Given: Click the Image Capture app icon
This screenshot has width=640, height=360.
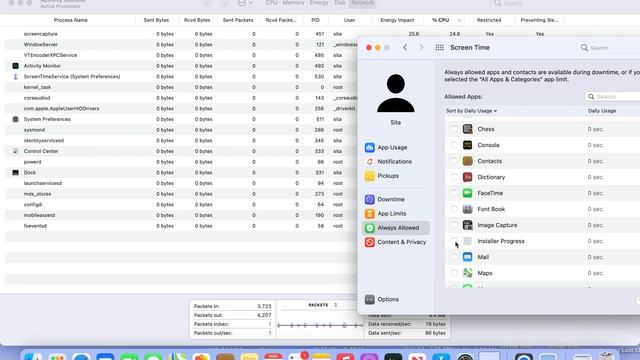Looking at the screenshot, I should (x=467, y=225).
